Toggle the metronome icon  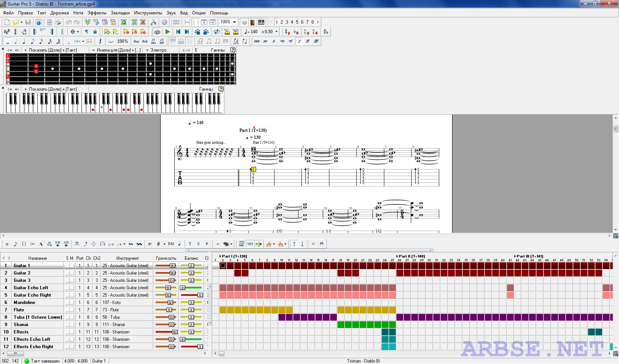tap(227, 32)
